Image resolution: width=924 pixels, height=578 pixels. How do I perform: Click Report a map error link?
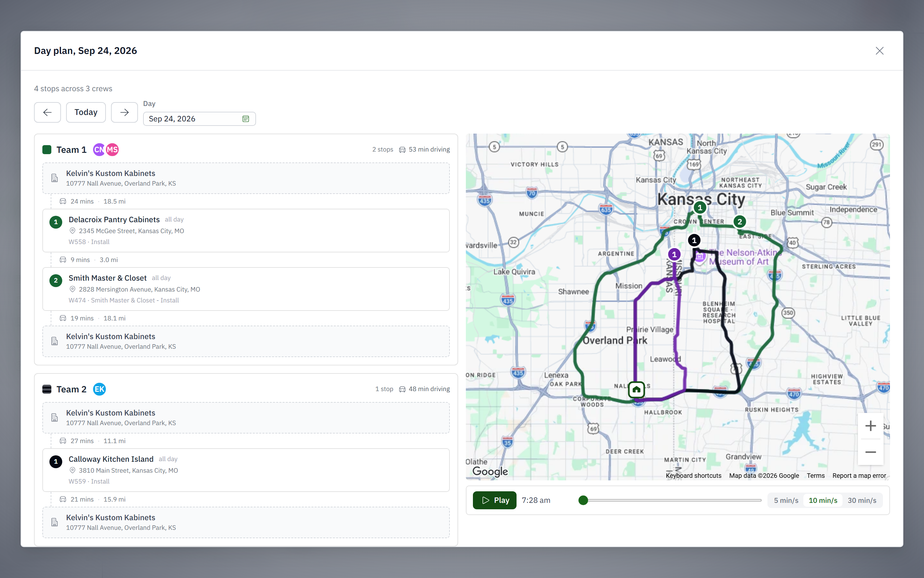click(859, 476)
